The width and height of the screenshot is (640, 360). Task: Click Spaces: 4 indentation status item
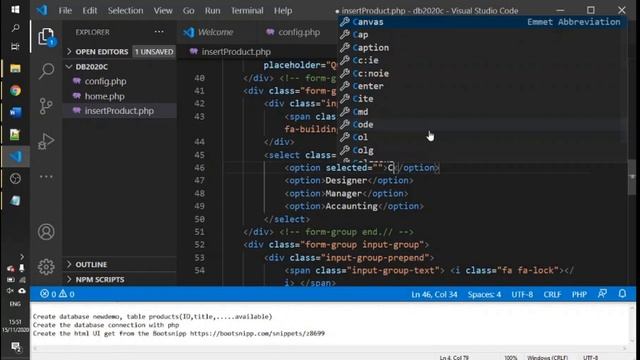pyautogui.click(x=484, y=294)
